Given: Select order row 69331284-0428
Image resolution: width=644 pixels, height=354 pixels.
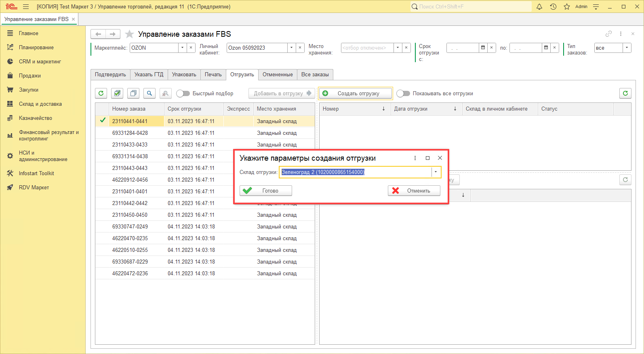Looking at the screenshot, I should pyautogui.click(x=130, y=133).
